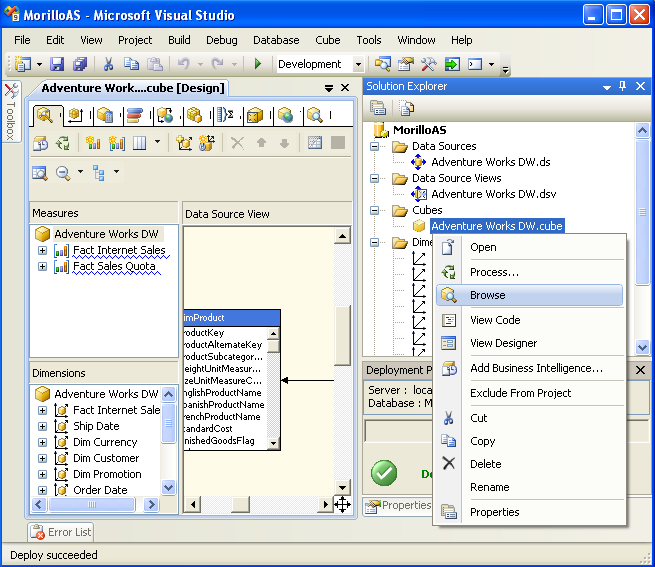The height and width of the screenshot is (567, 655).
Task: Click the Move Up arrow icon
Action: [x=261, y=143]
